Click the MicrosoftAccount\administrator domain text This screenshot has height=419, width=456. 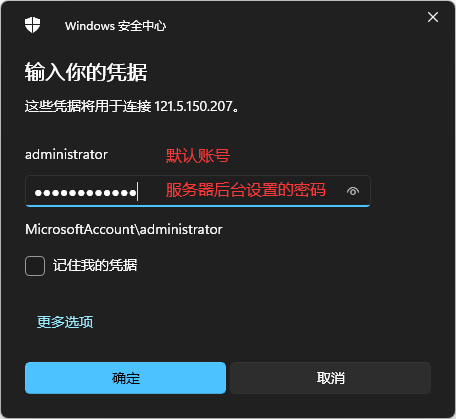[124, 229]
